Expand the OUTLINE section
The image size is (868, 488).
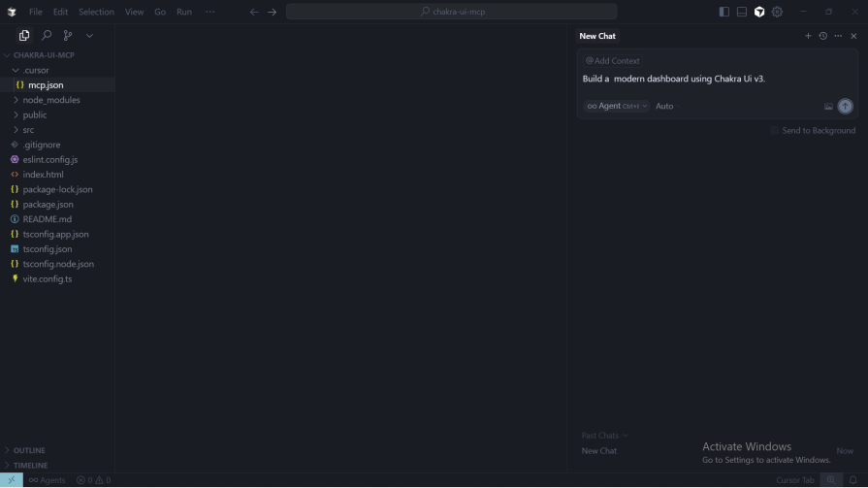pyautogui.click(x=29, y=450)
